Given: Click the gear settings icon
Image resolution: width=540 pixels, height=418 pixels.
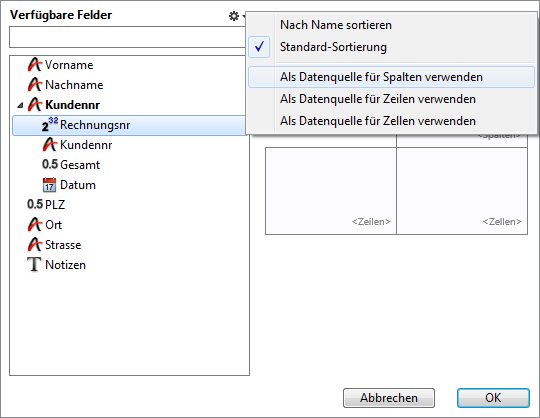Looking at the screenshot, I should click(234, 16).
